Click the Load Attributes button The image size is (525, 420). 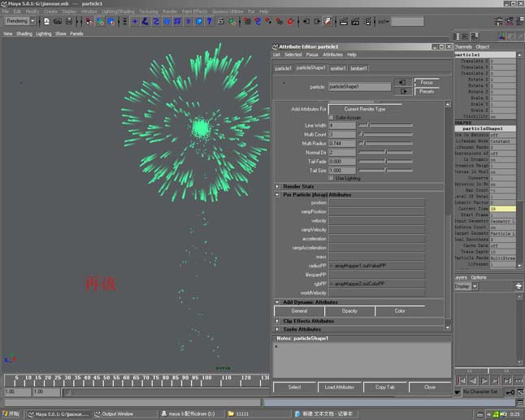pyautogui.click(x=339, y=388)
